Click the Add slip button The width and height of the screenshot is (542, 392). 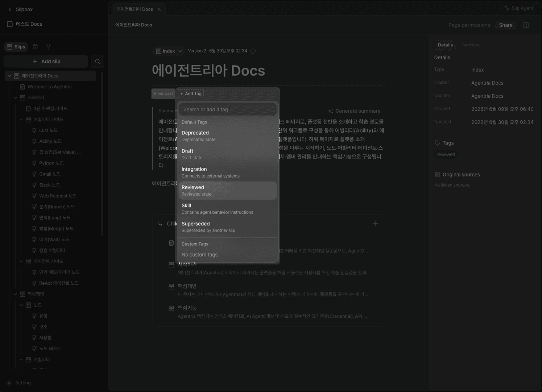point(46,62)
